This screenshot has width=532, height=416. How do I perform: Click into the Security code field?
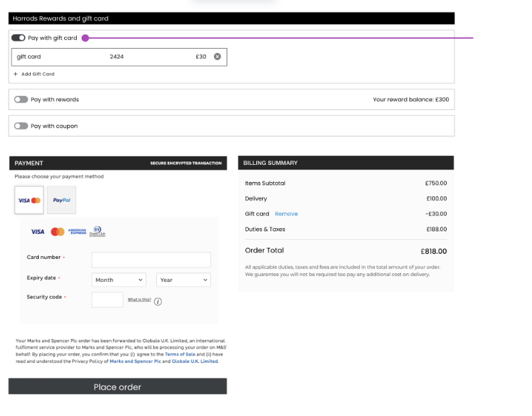point(107,300)
